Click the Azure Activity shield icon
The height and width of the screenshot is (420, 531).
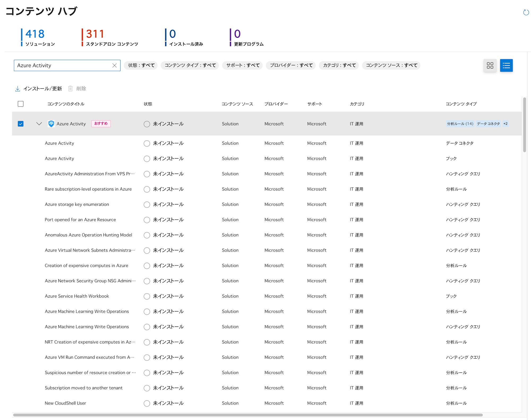click(x=51, y=124)
